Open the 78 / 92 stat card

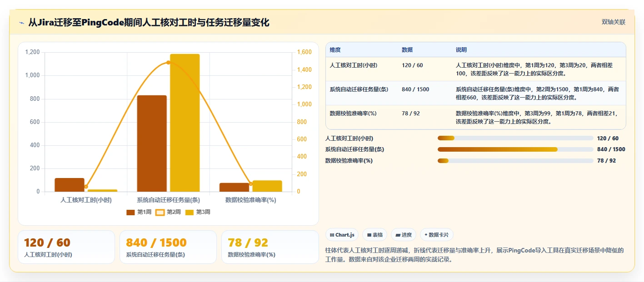pos(270,247)
